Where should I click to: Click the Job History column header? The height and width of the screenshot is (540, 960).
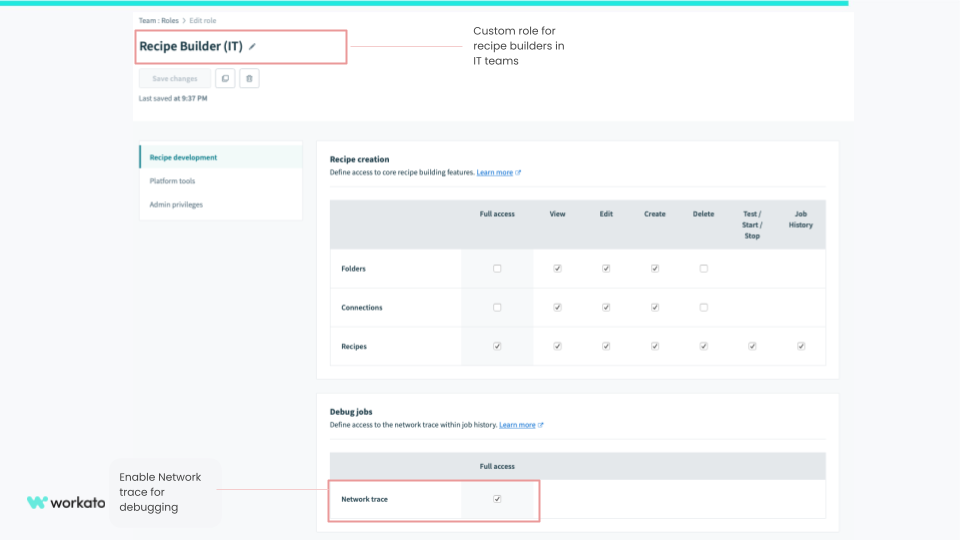(801, 219)
